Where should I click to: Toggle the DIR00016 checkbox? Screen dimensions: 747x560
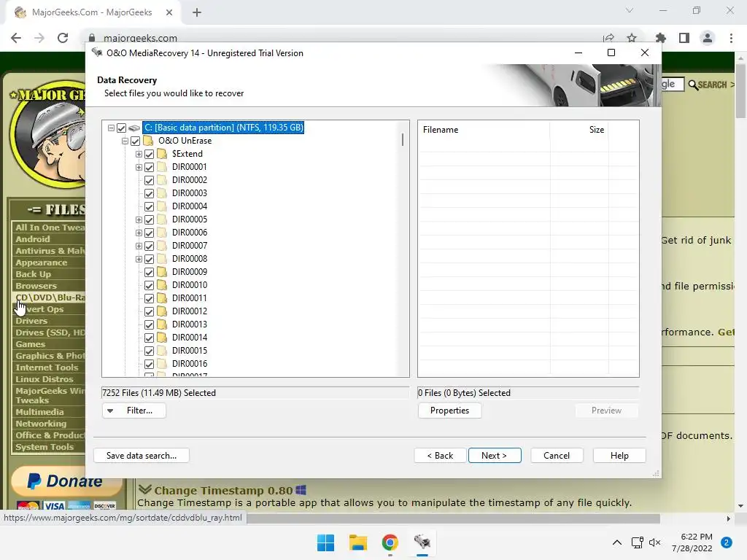[149, 365]
